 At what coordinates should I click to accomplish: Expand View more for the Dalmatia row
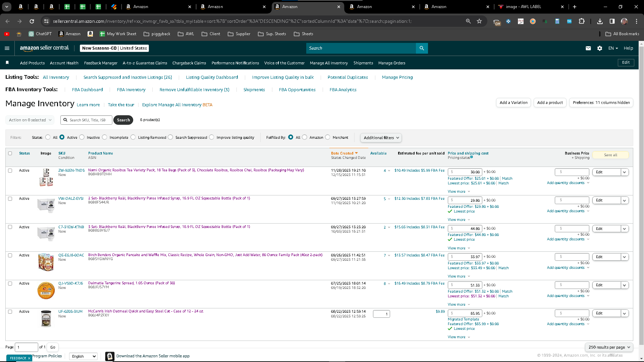[x=459, y=304]
